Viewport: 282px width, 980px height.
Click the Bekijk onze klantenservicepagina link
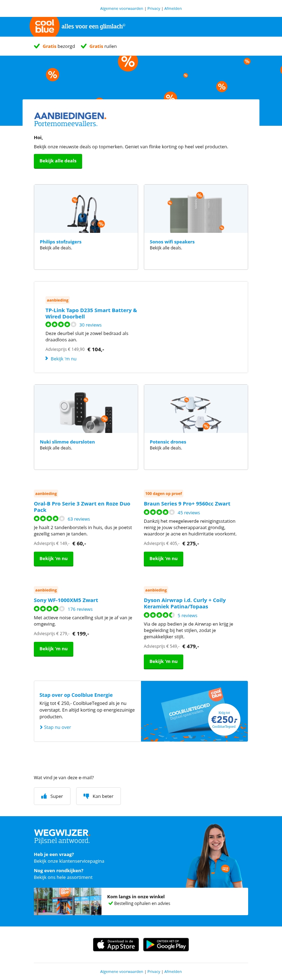coord(69,861)
